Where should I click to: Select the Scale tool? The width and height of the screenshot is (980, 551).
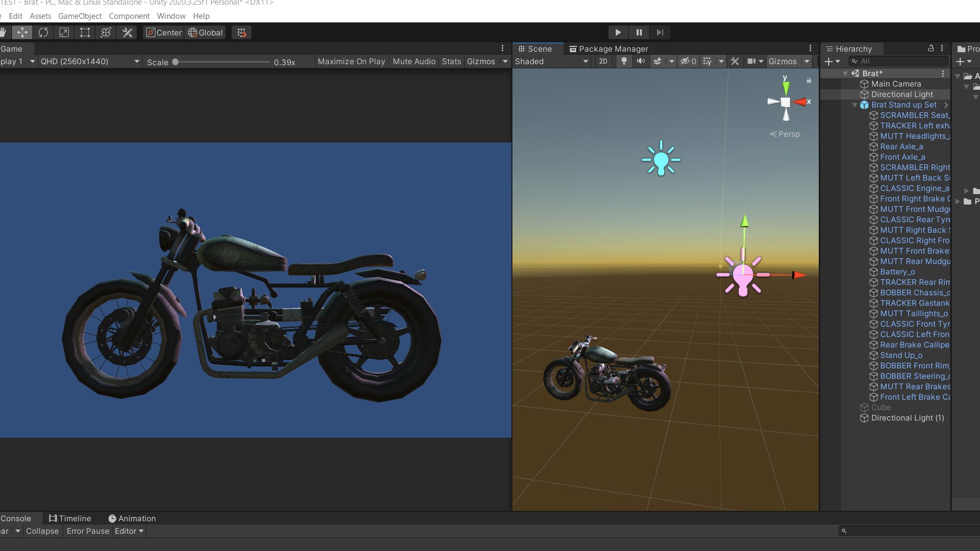point(64,32)
